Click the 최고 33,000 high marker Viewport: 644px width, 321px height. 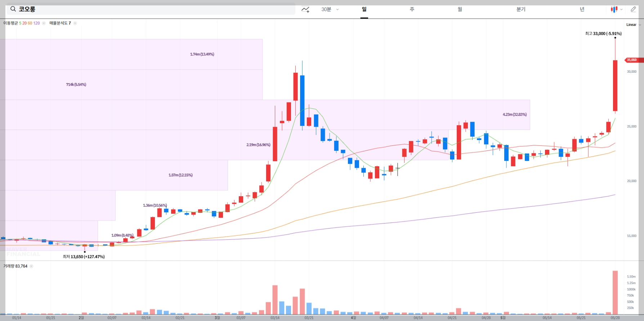(x=603, y=33)
